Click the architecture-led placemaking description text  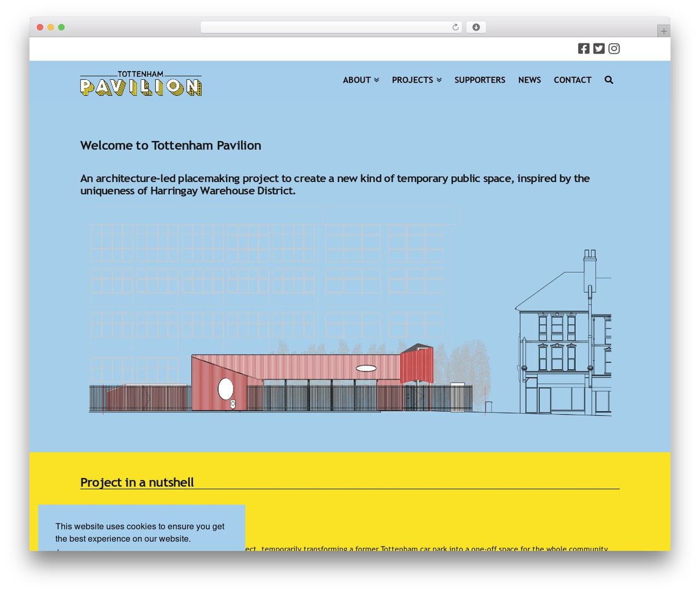pos(335,184)
